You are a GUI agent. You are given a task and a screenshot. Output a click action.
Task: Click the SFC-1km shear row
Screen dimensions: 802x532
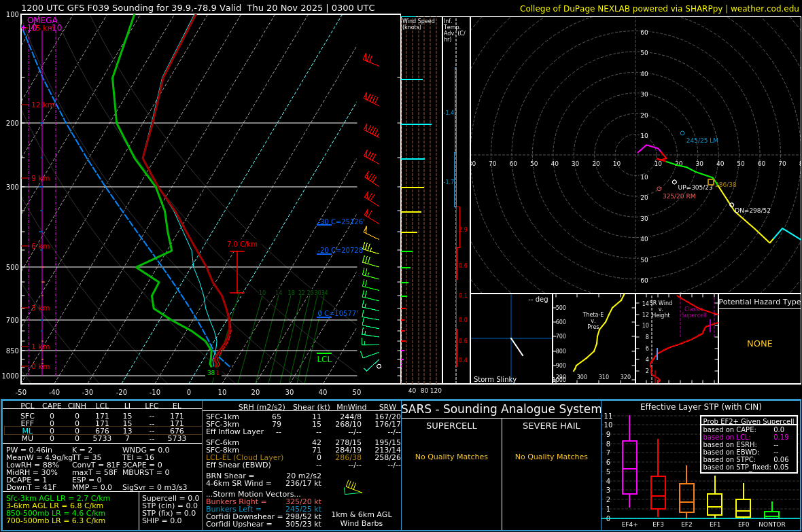pos(303,417)
